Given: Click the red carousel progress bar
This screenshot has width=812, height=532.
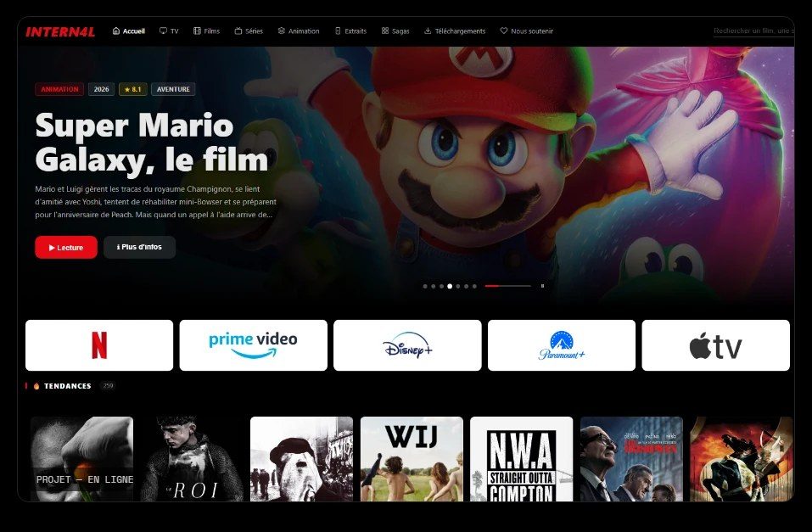Looking at the screenshot, I should pyautogui.click(x=507, y=286).
